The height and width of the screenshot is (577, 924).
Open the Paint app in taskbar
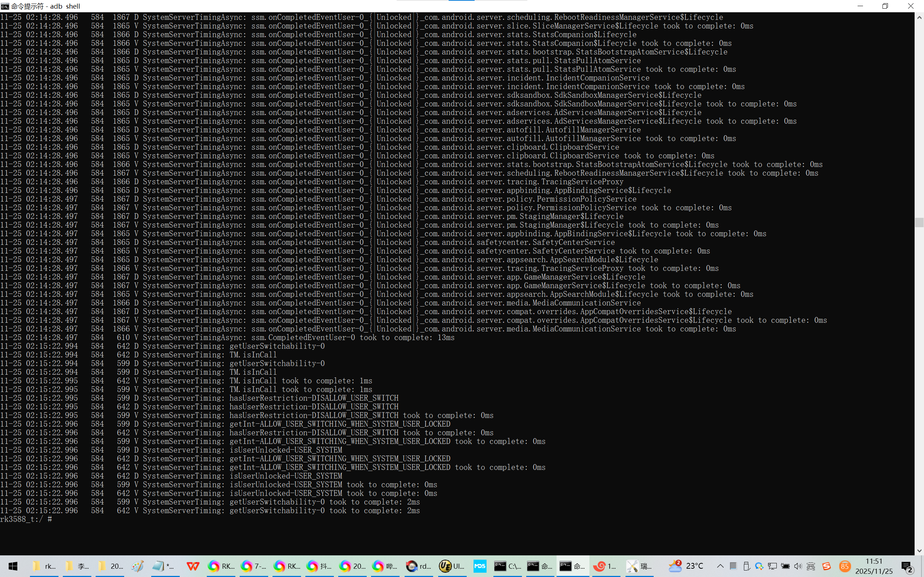pos(138,566)
